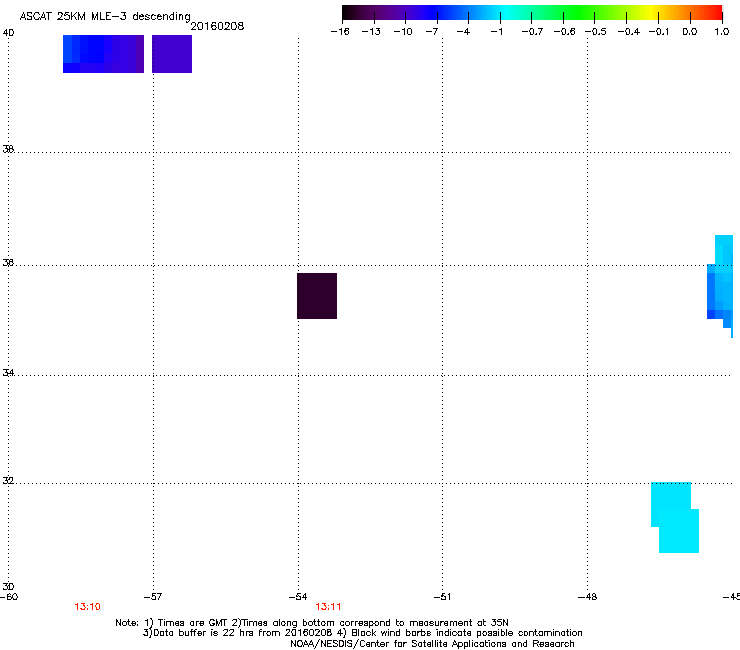Click the purple data patch right of -57 line
This screenshot has width=740, height=650.
tap(172, 54)
